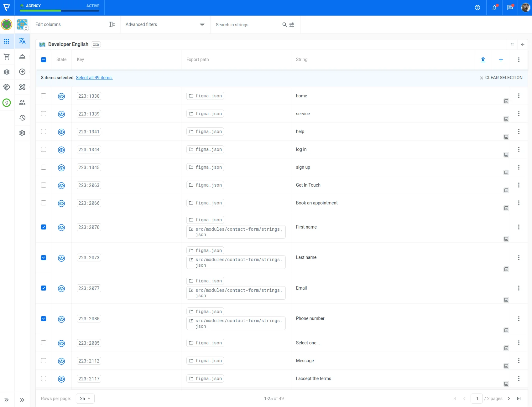Select the translation languages sidebar icon
This screenshot has width=532, height=407.
(x=22, y=41)
